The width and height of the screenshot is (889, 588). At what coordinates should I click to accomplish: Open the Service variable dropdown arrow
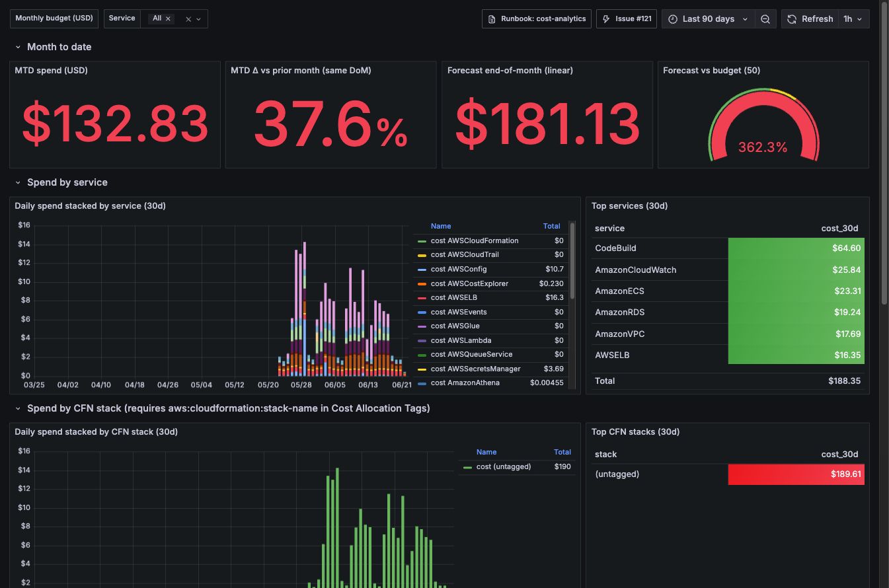pos(198,19)
